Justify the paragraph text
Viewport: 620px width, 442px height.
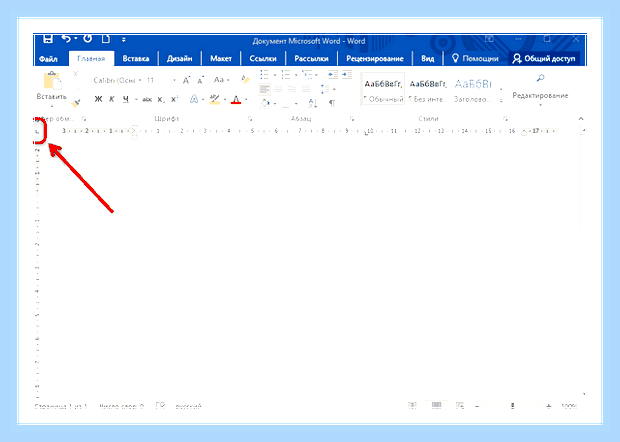(x=306, y=89)
